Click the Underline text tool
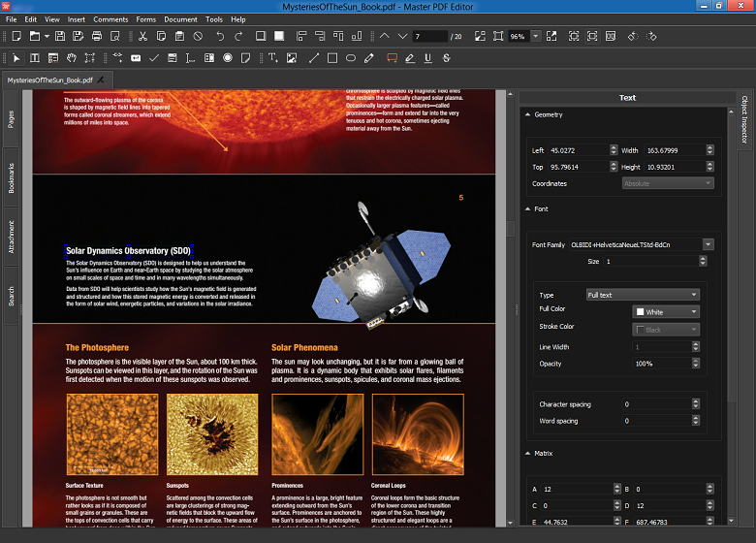This screenshot has height=543, width=756. point(427,58)
